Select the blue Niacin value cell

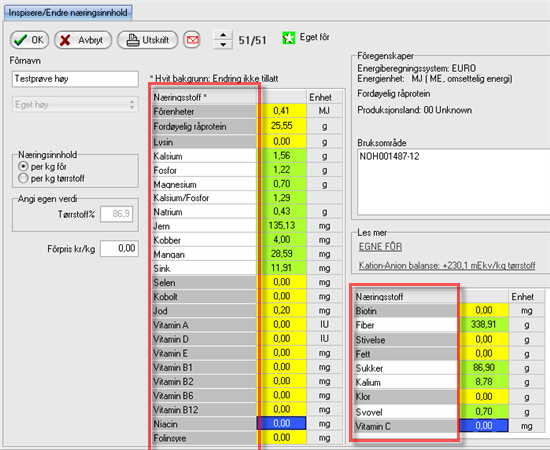[282, 423]
